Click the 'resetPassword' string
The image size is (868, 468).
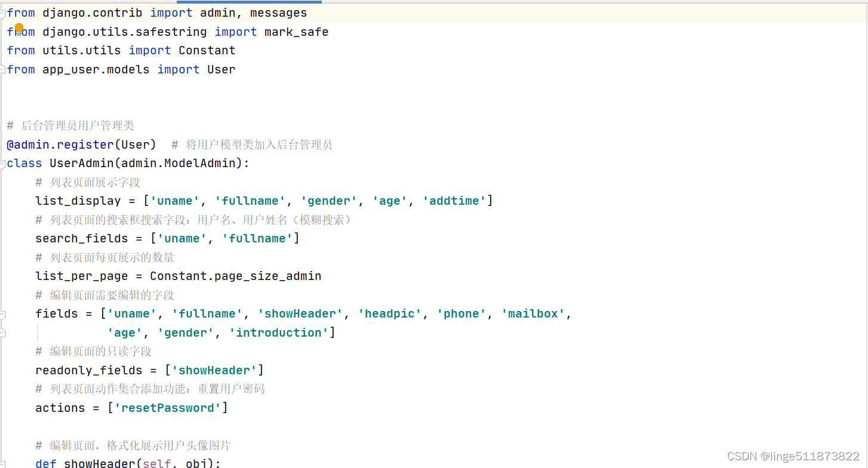(168, 408)
